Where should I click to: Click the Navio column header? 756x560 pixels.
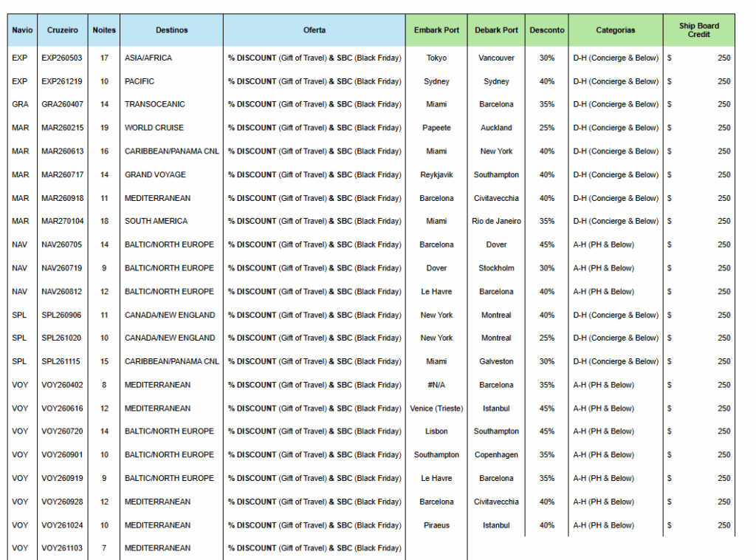tap(22, 30)
